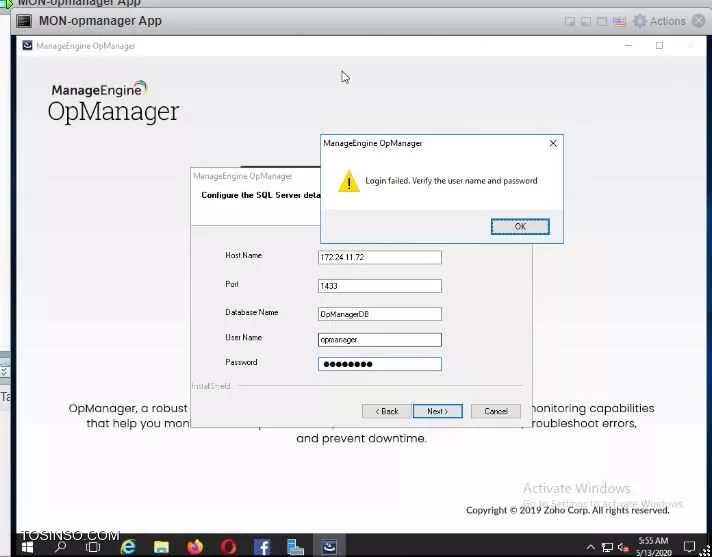Click the Next button in the installer
Viewport: 712px width, 557px height.
(x=438, y=411)
